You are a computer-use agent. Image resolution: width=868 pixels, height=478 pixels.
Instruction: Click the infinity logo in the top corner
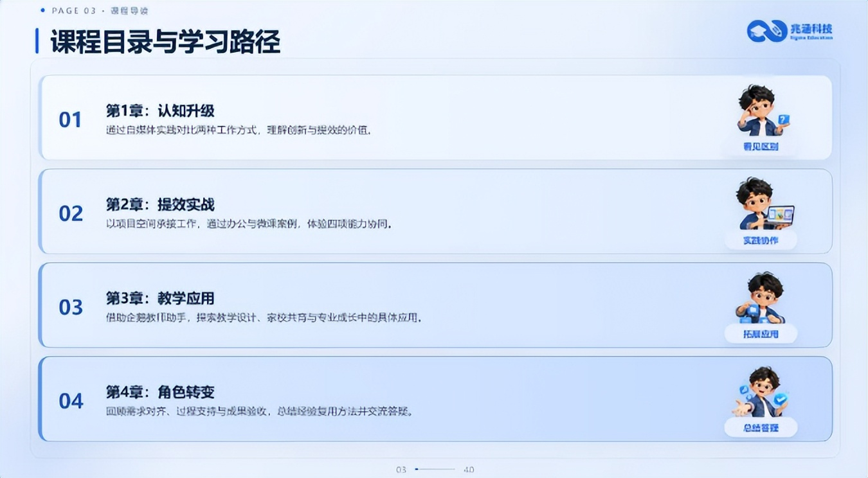tap(767, 31)
